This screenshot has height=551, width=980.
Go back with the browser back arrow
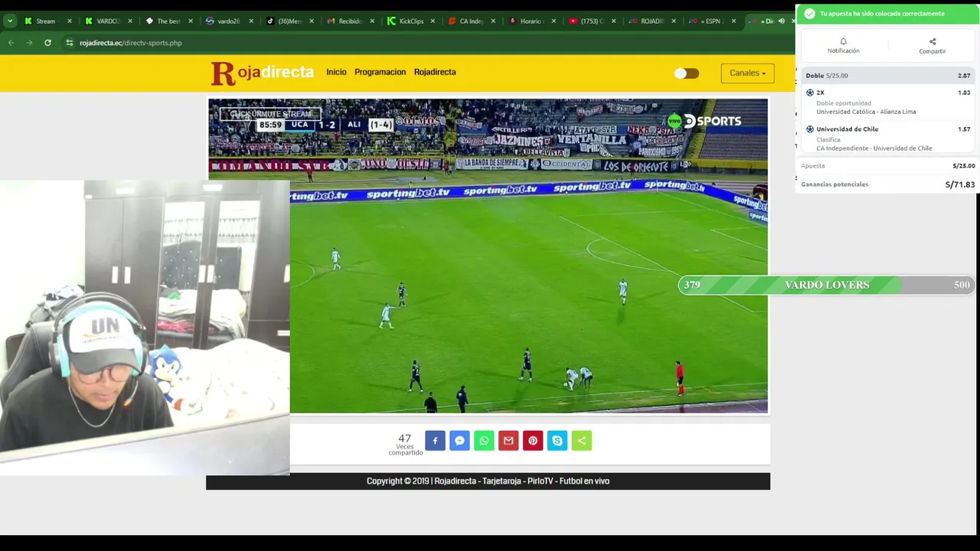[11, 43]
